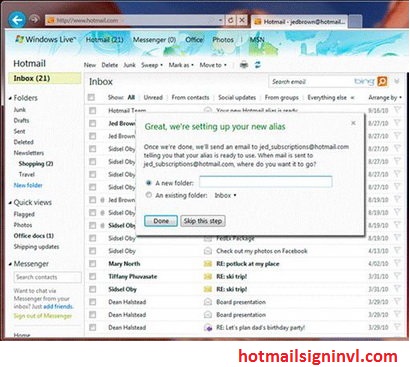Click the new folder name text field

point(265,182)
